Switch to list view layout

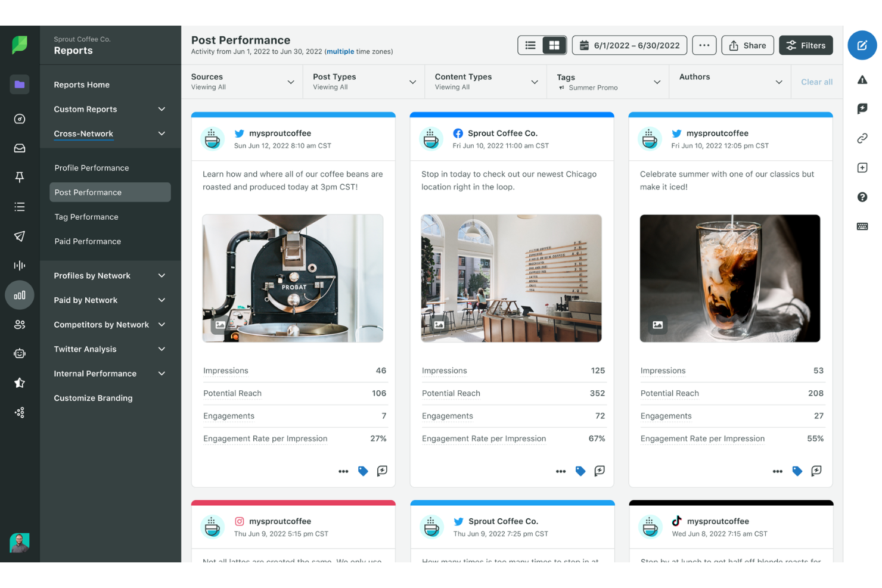point(530,45)
